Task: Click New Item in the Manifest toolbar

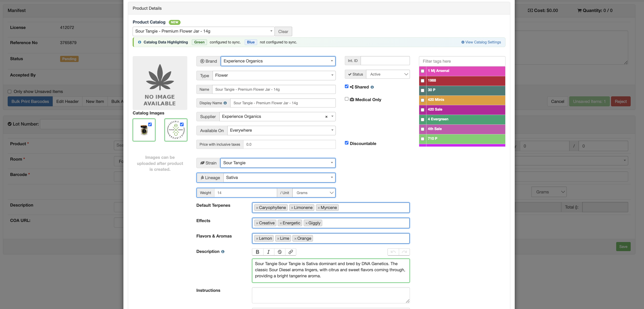Action: [x=95, y=101]
